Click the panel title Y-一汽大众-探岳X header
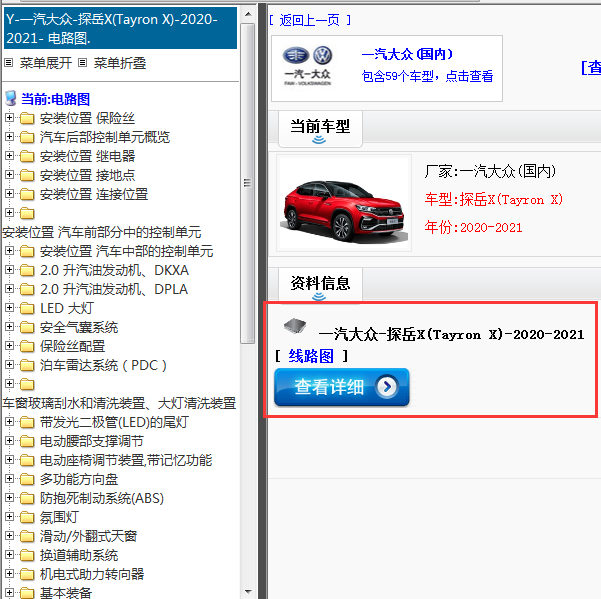Screen dimensions: 601x599 tap(120, 28)
